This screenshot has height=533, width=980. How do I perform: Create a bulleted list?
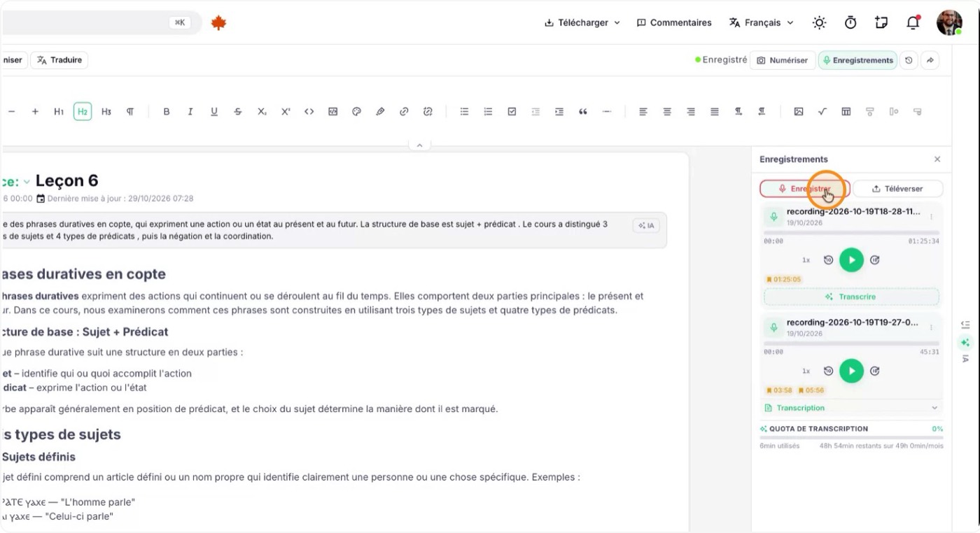pyautogui.click(x=464, y=111)
